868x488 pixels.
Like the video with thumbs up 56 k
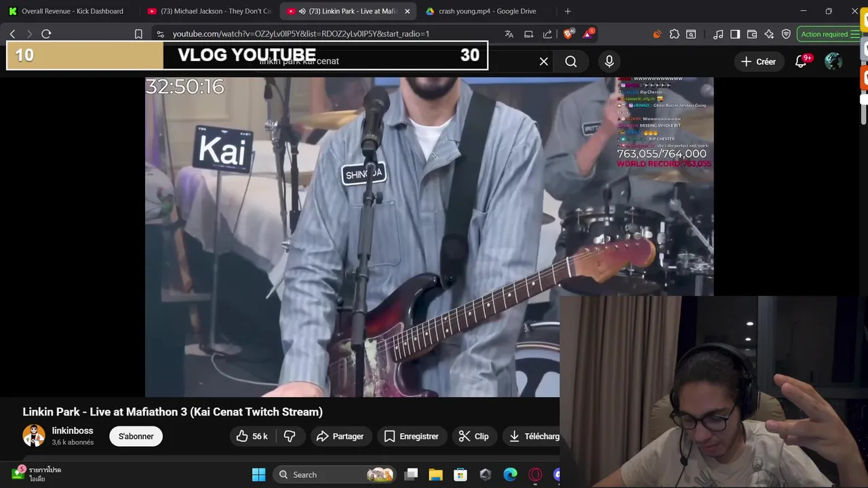(x=252, y=436)
